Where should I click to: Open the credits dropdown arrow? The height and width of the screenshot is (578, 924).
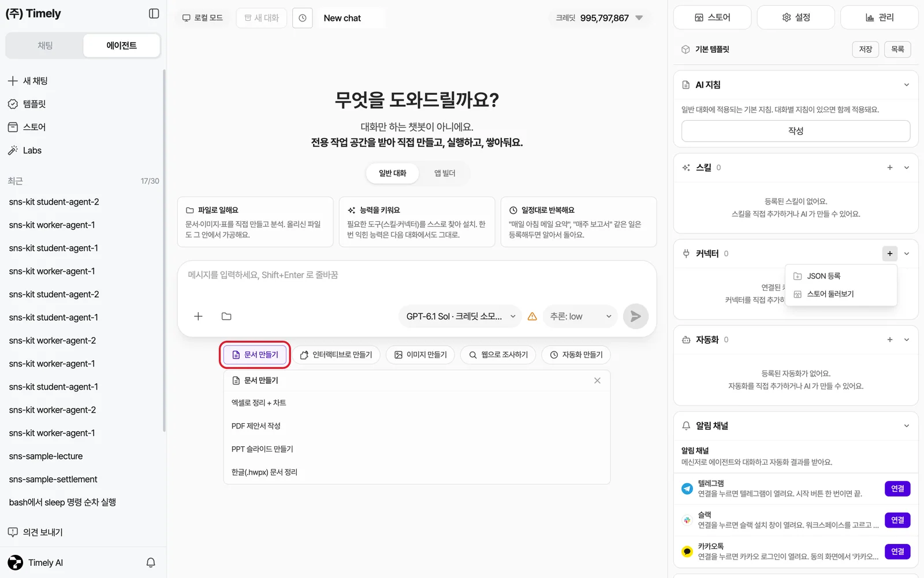coord(639,18)
